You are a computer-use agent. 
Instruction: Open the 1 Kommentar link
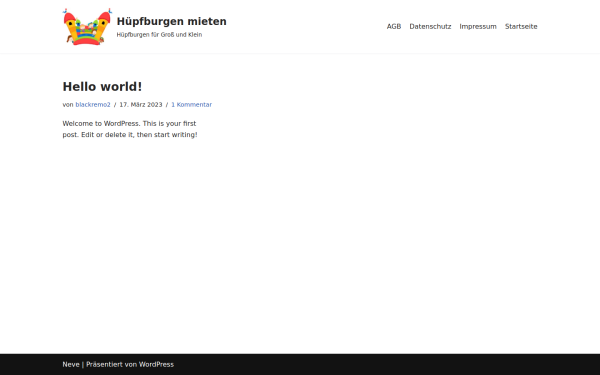point(191,104)
